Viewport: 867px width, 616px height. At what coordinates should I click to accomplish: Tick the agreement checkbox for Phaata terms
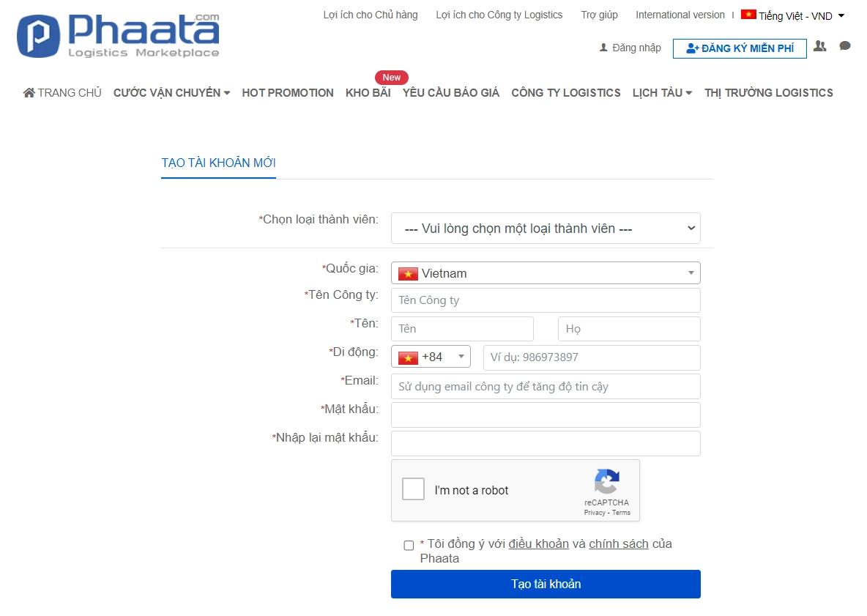(408, 545)
